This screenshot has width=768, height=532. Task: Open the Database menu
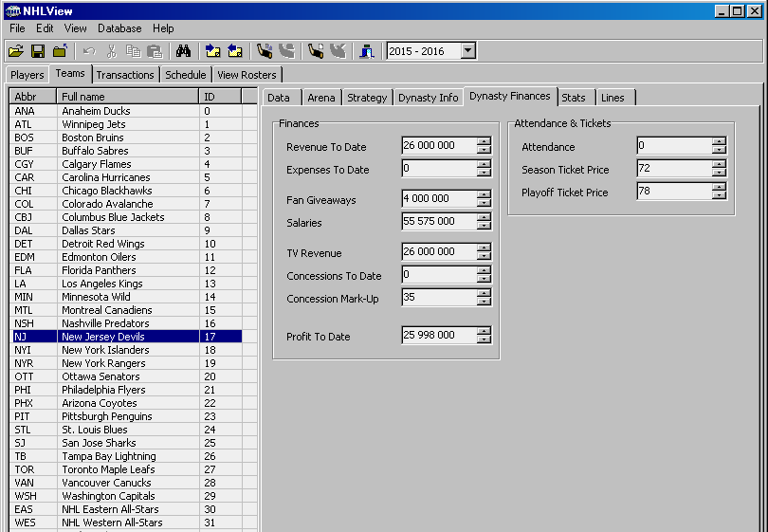pyautogui.click(x=119, y=28)
